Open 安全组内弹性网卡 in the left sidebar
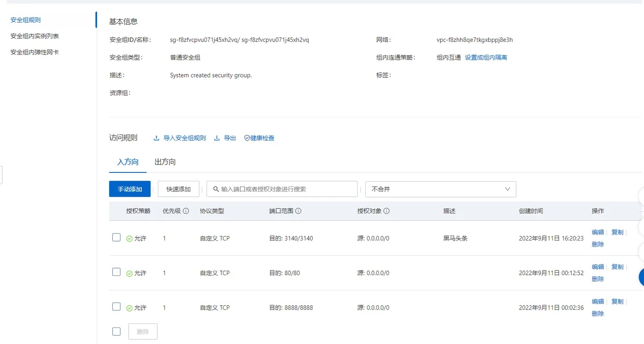 34,52
